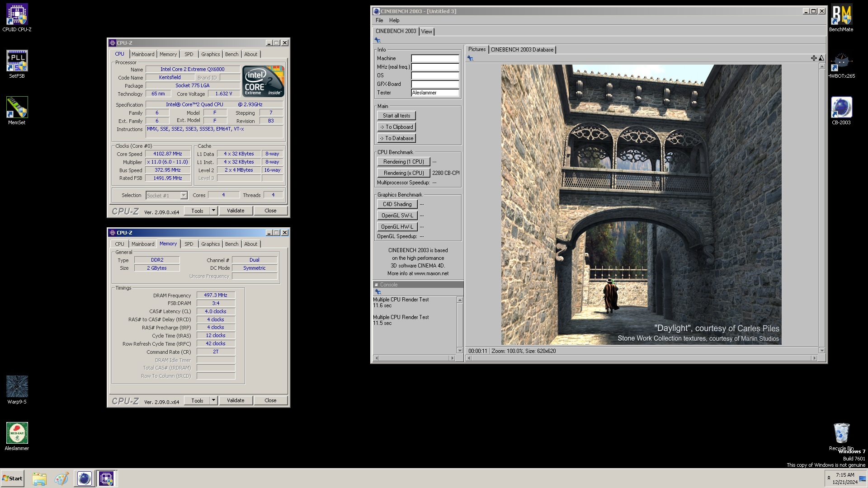Open Paint from the taskbar
The image size is (868, 488).
[61, 479]
